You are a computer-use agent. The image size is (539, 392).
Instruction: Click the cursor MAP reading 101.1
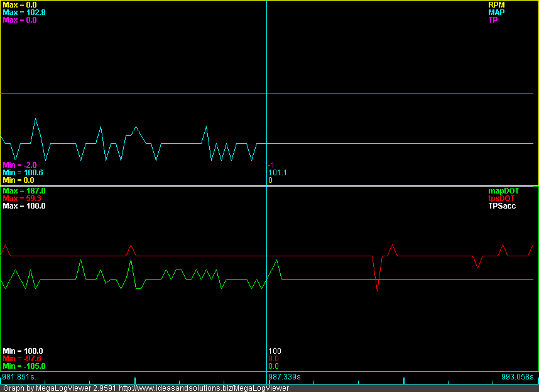pos(278,173)
